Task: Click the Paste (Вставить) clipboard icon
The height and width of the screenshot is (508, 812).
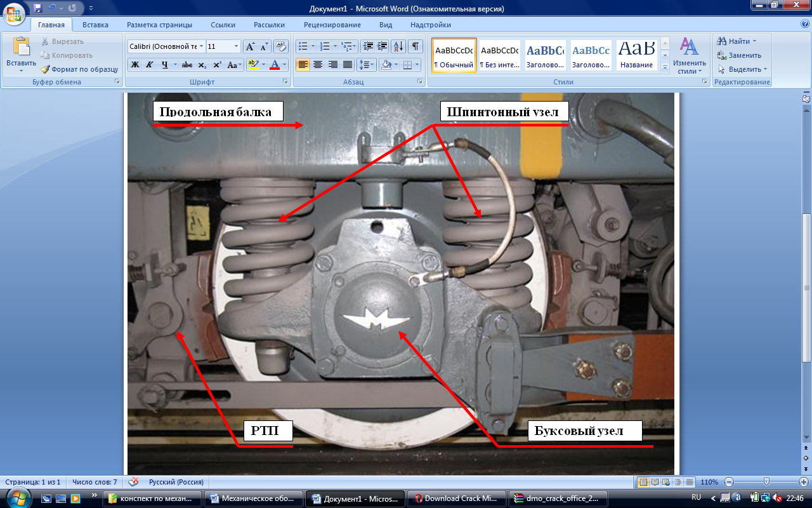Action: 21,48
